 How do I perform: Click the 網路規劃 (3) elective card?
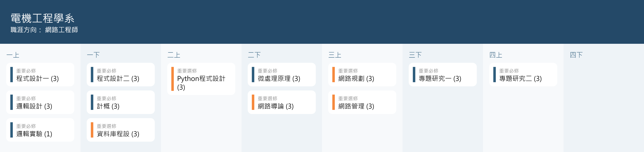coord(362,75)
